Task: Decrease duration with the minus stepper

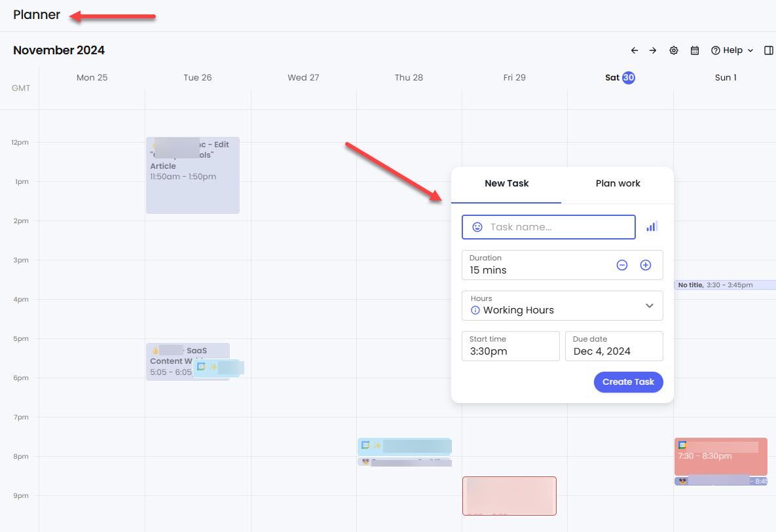Action: (621, 265)
